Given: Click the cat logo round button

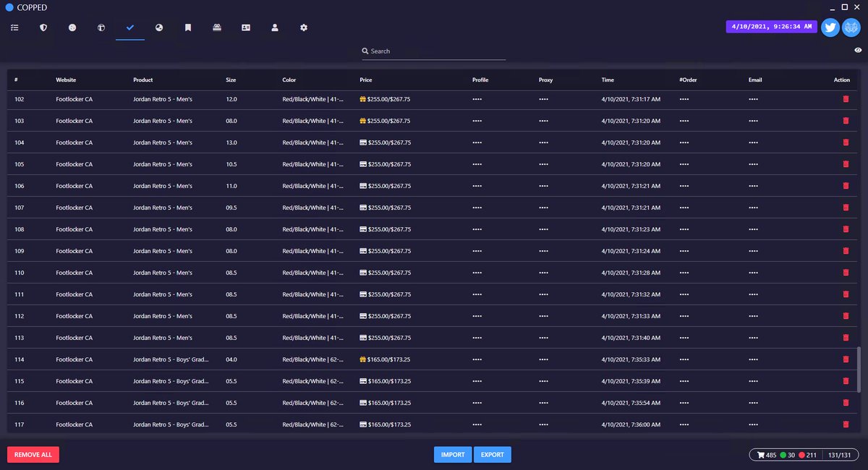Looking at the screenshot, I should (851, 27).
